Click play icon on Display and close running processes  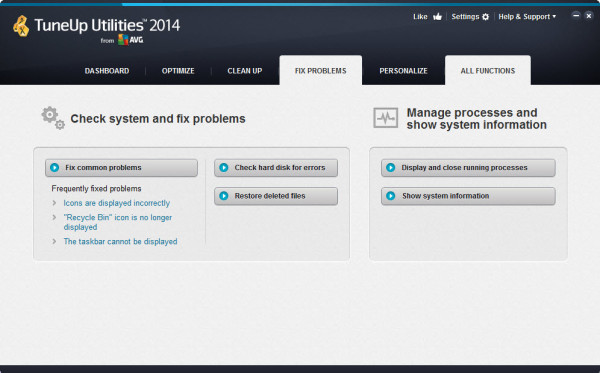tap(391, 168)
